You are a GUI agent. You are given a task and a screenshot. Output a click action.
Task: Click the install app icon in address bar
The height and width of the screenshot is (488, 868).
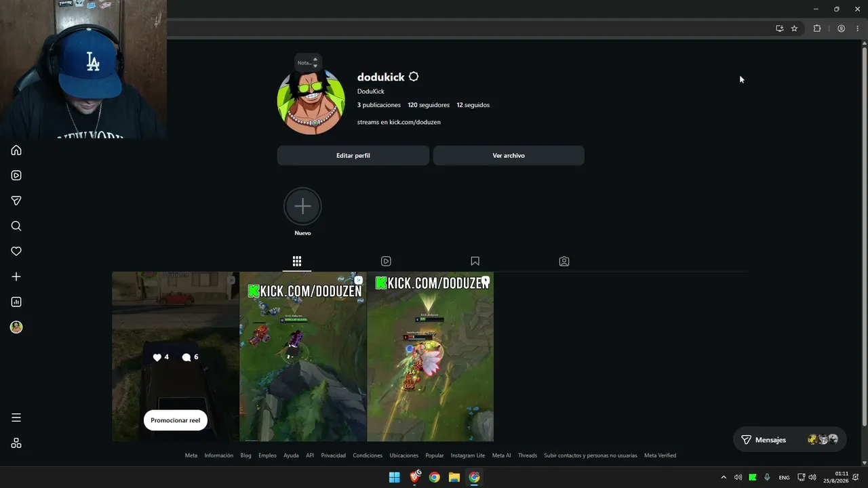pos(780,28)
